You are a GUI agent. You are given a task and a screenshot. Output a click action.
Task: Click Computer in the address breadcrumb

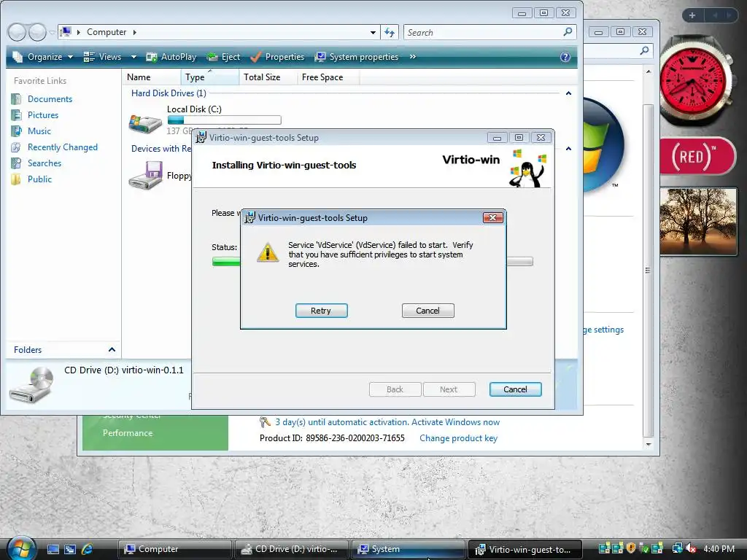(x=107, y=32)
